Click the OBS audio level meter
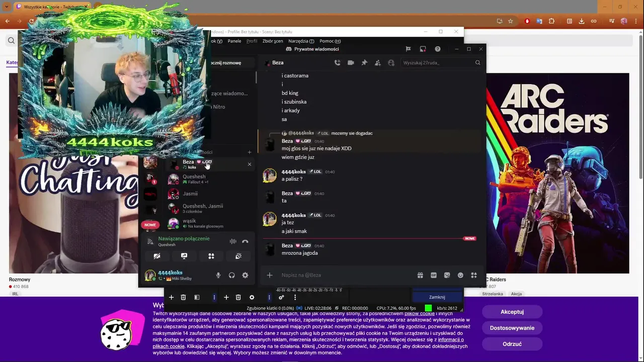 coord(309,290)
